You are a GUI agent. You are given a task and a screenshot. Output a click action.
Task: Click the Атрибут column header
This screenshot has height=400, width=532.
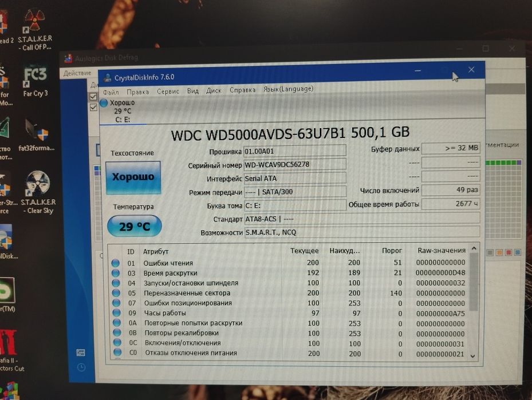click(x=156, y=252)
